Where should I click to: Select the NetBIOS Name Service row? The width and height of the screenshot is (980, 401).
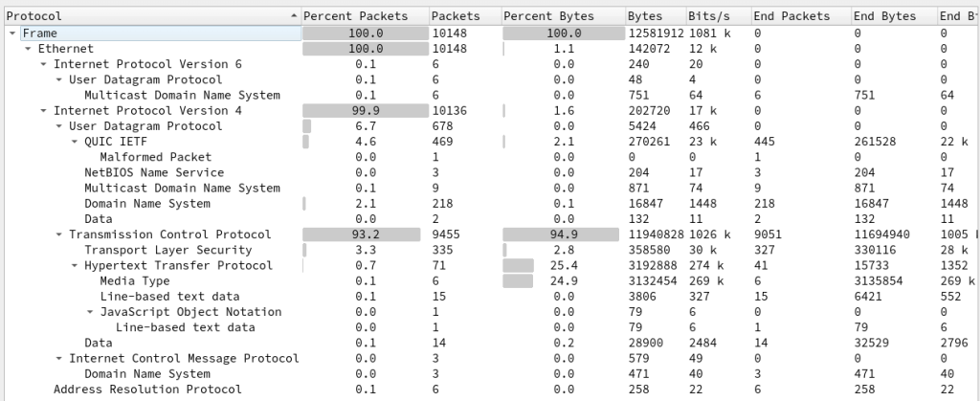[154, 172]
